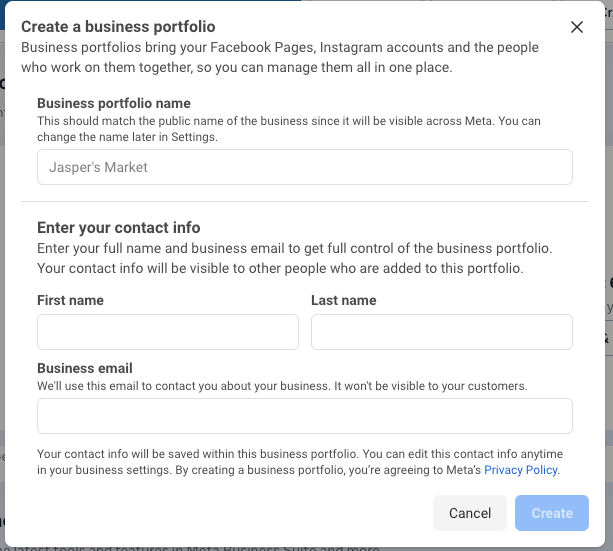Click the "Business portfolio name" field label
The width and height of the screenshot is (613, 551).
click(114, 103)
